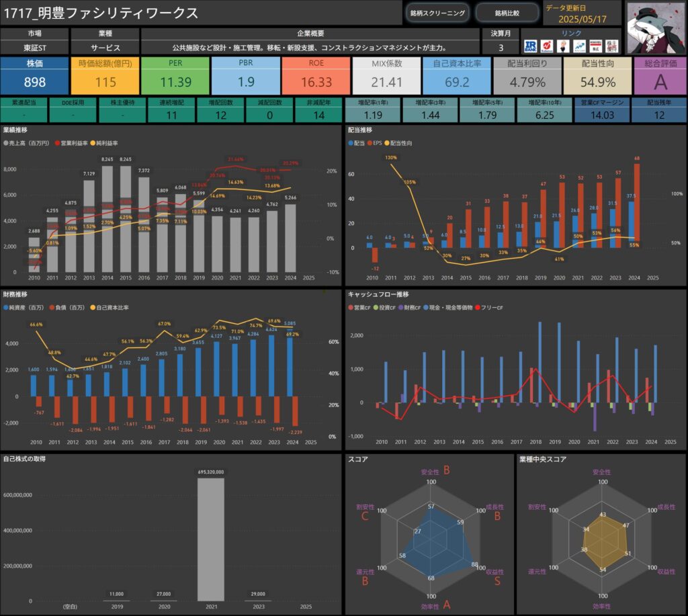
Task: Select the 減配回数 value 0
Action: click(x=270, y=115)
